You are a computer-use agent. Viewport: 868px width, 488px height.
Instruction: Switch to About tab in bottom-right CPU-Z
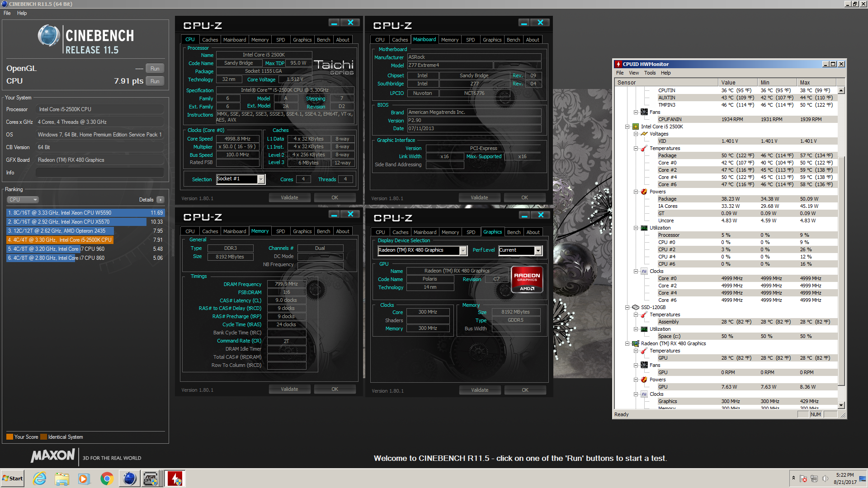[533, 232]
